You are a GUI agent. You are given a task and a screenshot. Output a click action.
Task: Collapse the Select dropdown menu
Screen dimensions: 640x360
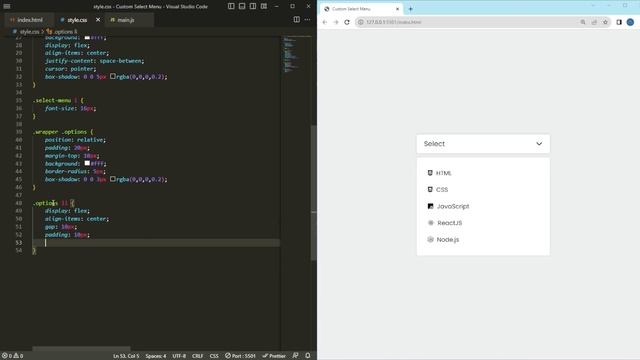point(483,144)
